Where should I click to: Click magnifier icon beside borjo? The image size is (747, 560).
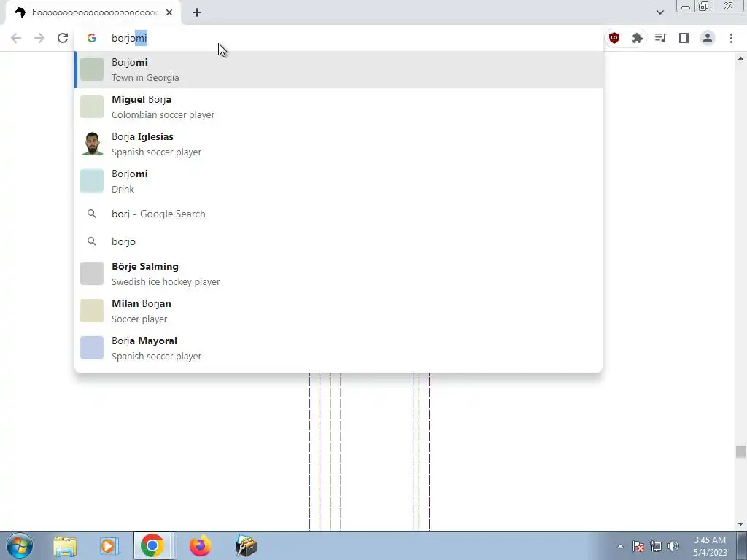[92, 241]
